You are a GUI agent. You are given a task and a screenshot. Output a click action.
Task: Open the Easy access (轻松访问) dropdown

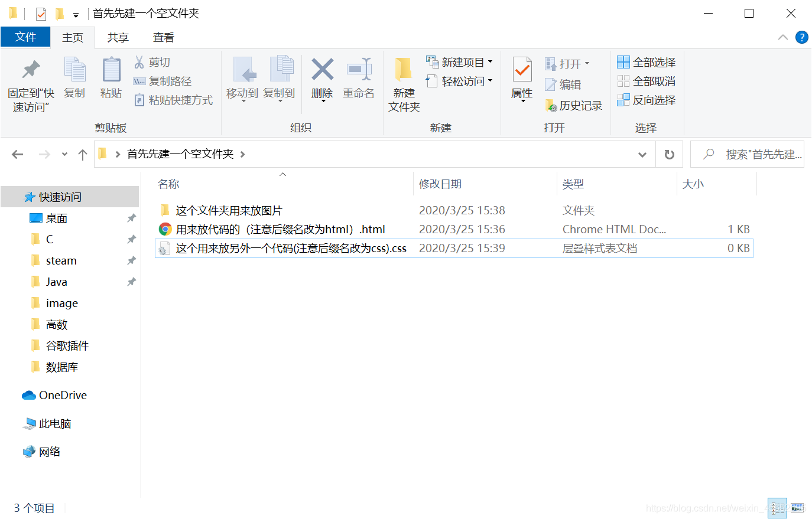coord(460,81)
